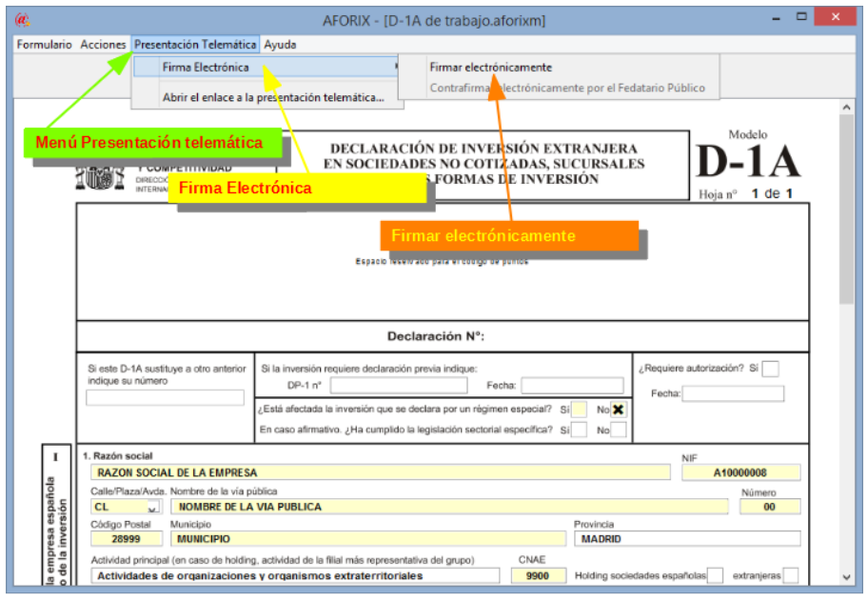The height and width of the screenshot is (601, 868).
Task: Check Sí for ¿Requiere autorización?
Action: 770,369
